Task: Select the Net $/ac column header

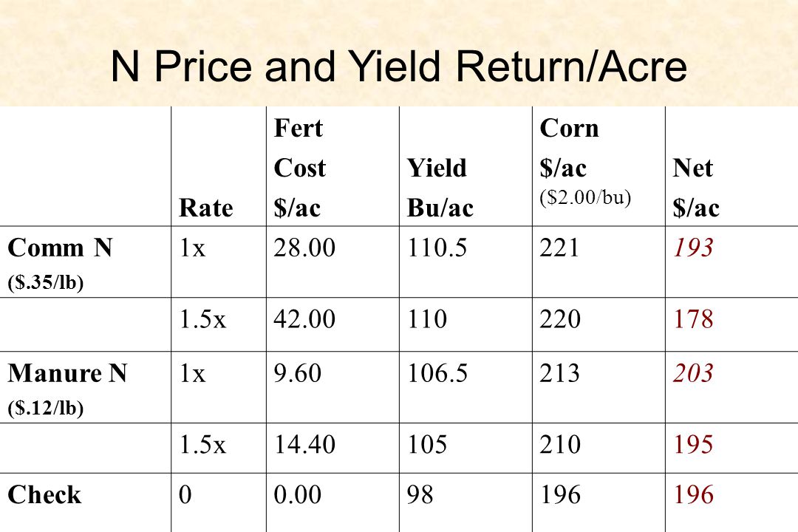Action: coord(696,188)
